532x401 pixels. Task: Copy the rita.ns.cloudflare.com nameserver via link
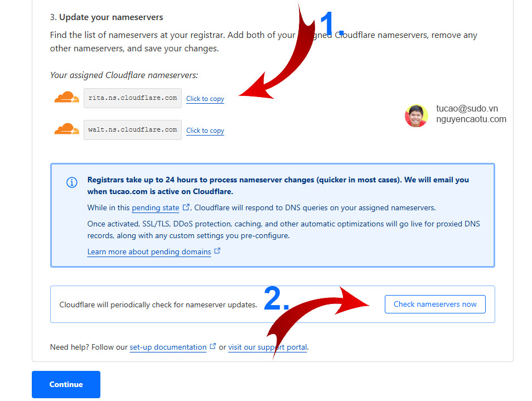[205, 99]
